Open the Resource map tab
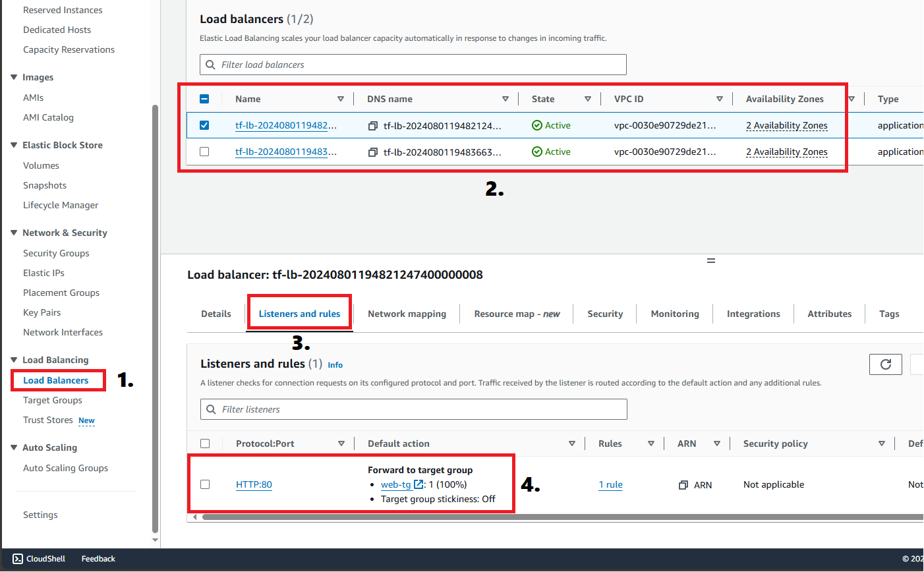 [517, 314]
